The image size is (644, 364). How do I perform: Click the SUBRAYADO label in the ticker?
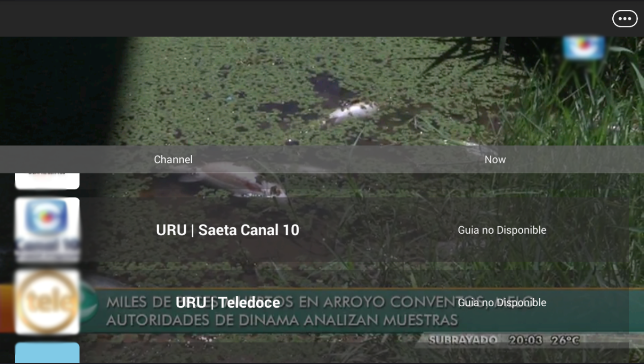click(x=463, y=340)
